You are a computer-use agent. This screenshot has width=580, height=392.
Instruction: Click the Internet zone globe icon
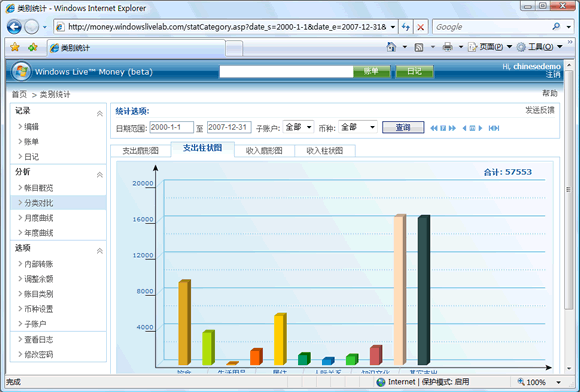pyautogui.click(x=381, y=382)
